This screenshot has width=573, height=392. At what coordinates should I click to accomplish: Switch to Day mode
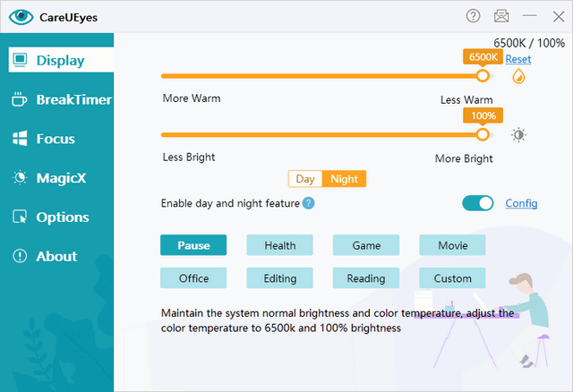coord(305,179)
